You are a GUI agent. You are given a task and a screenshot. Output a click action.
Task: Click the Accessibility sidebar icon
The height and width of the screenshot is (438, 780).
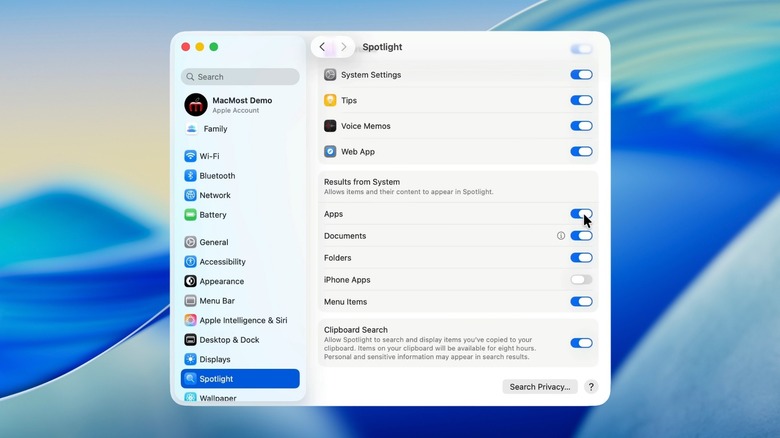click(190, 261)
